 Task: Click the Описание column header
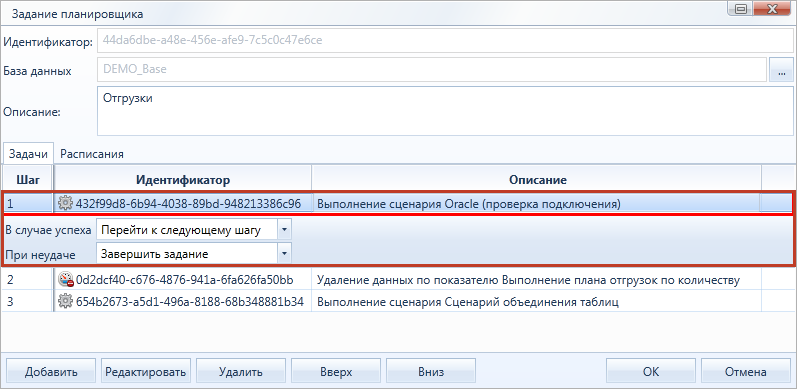tap(537, 179)
